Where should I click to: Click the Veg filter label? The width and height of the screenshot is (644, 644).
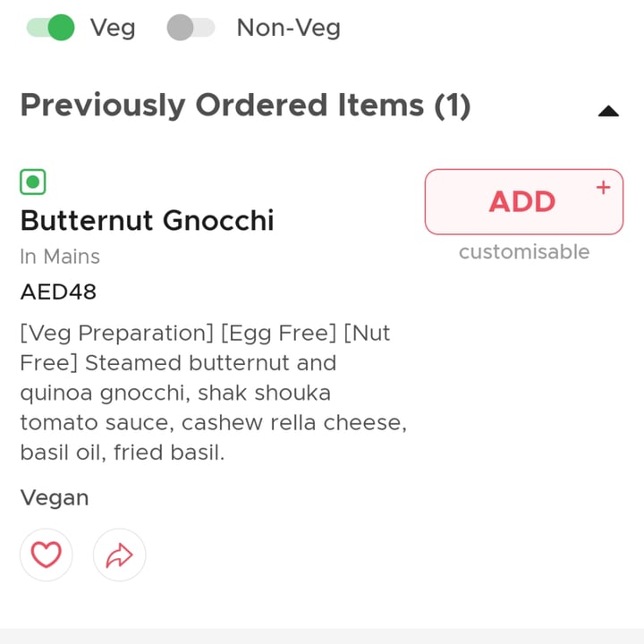[113, 28]
